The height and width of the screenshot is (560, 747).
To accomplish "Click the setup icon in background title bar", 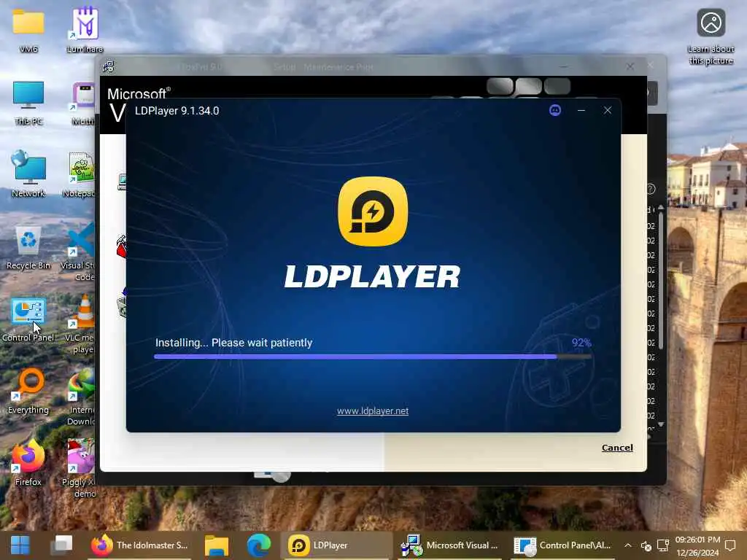I will [108, 66].
